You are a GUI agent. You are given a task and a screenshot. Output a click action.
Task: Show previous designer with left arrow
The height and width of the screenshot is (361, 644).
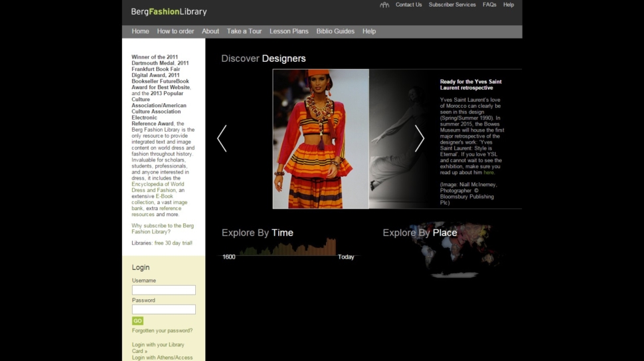click(222, 138)
